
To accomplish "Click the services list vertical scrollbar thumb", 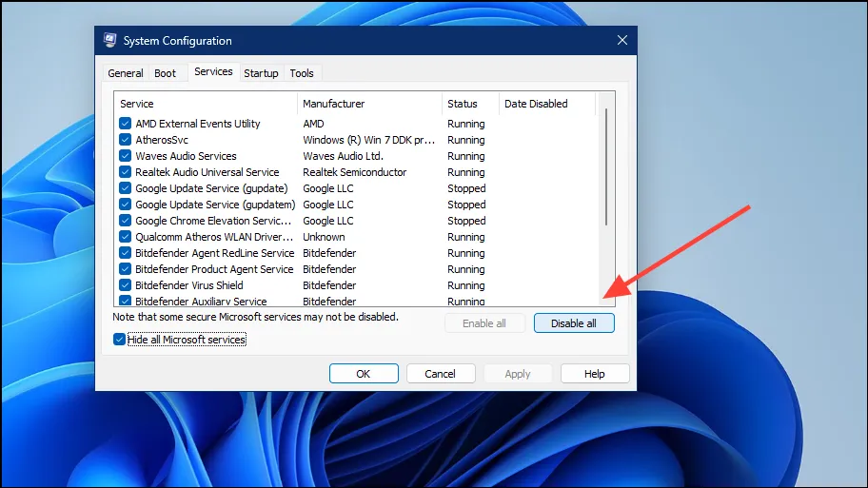I will click(606, 167).
